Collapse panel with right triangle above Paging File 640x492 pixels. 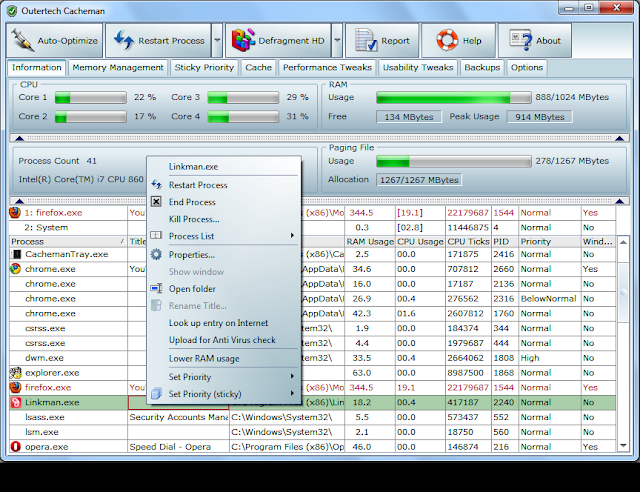619,138
